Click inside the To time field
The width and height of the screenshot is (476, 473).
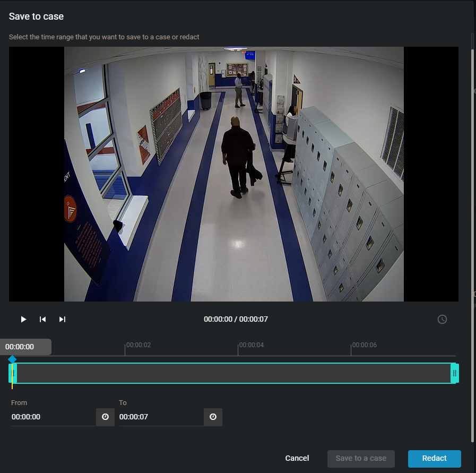click(x=160, y=417)
